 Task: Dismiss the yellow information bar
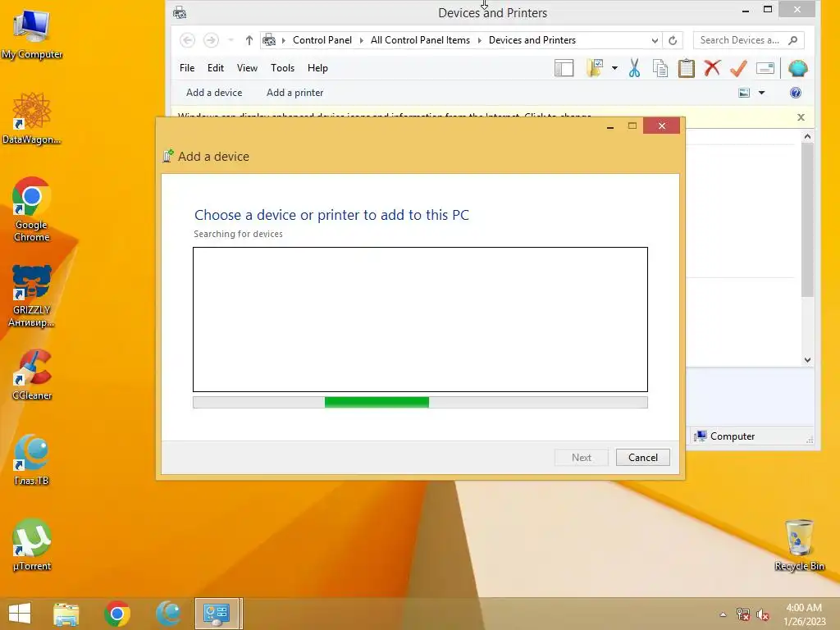coord(801,117)
